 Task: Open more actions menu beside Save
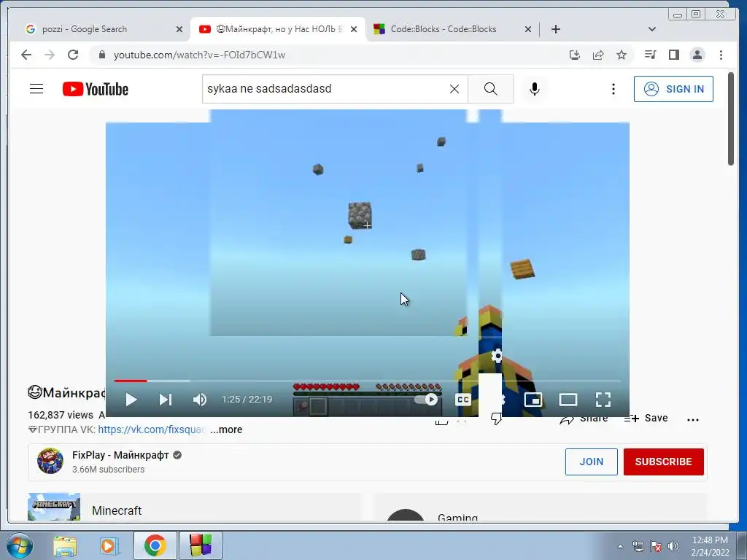click(x=693, y=419)
